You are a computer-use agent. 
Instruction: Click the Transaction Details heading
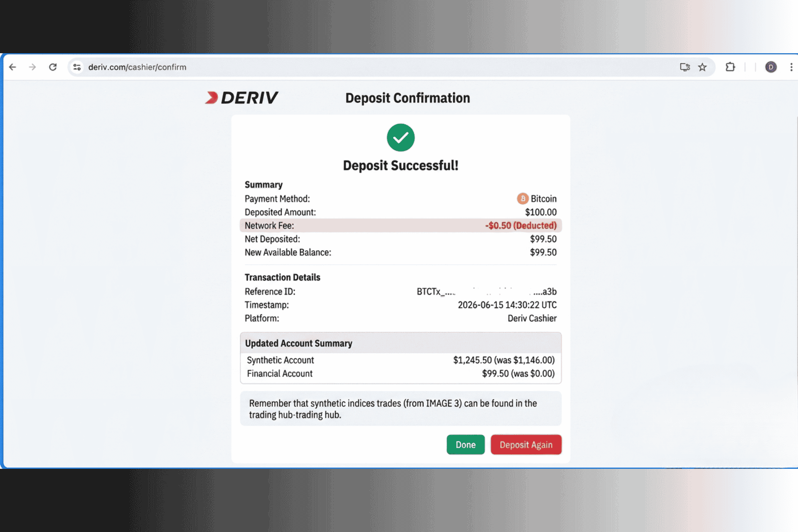[x=282, y=277]
